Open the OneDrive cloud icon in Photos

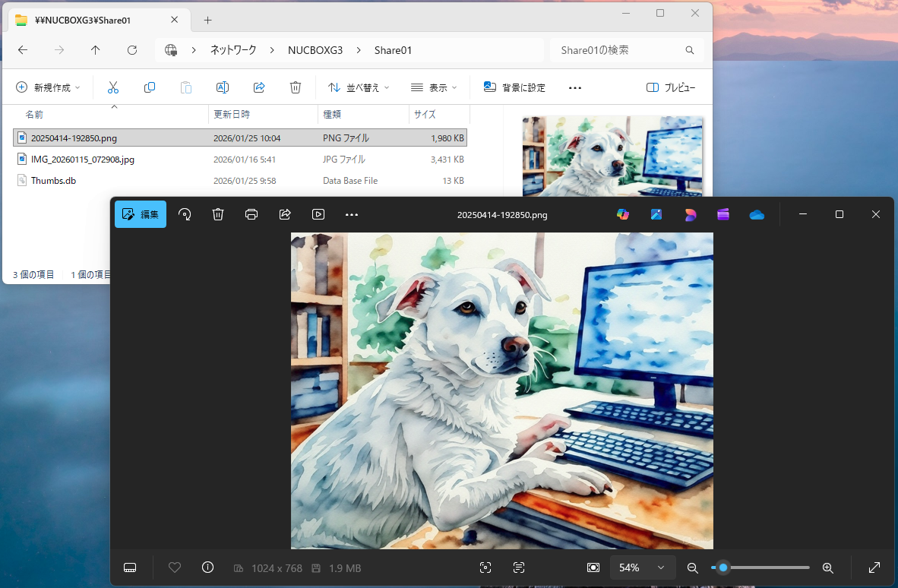click(757, 215)
